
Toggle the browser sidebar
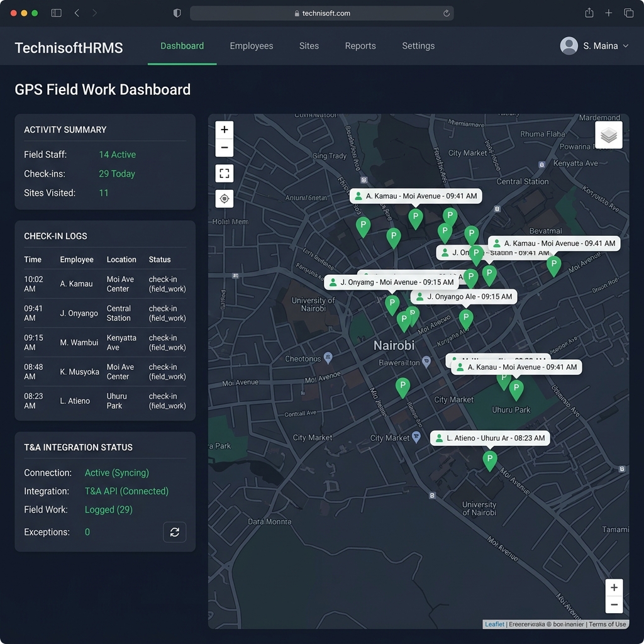[x=56, y=13]
